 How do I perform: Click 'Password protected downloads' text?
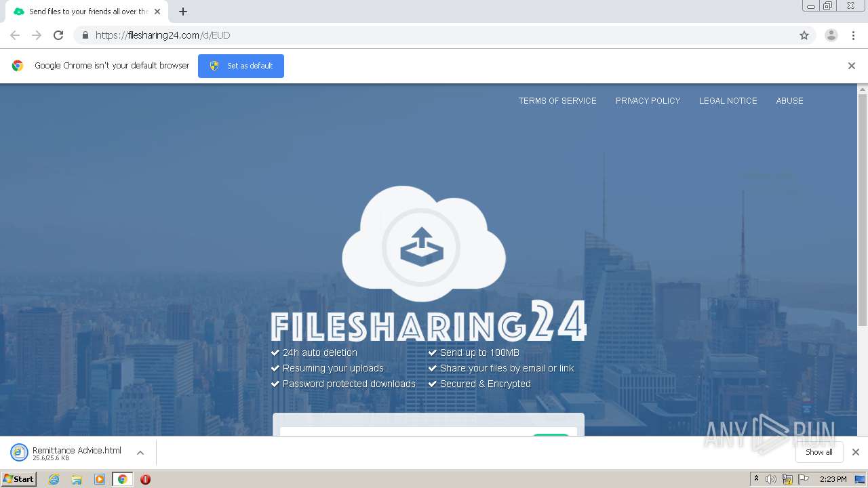pos(349,384)
